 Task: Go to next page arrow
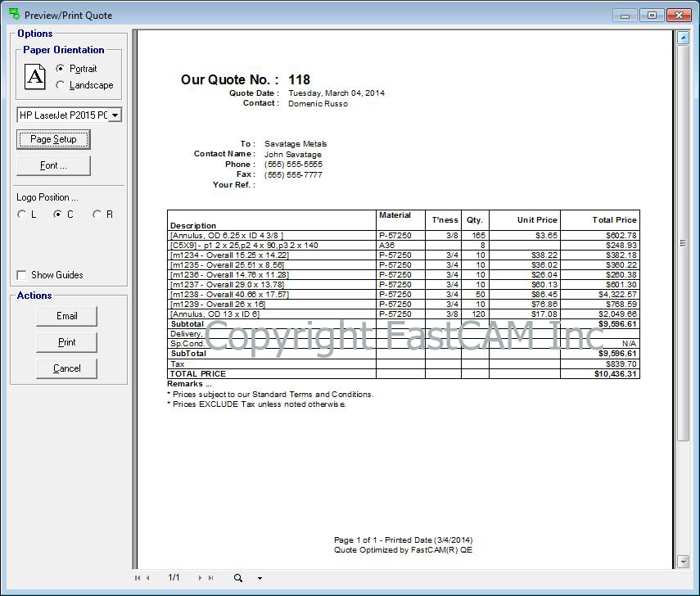(x=200, y=578)
